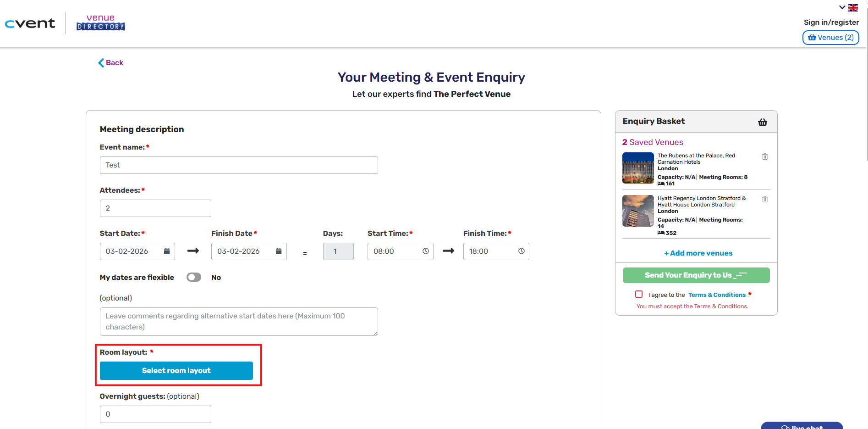Open the Finish Date calendar icon
868x429 pixels.
click(x=279, y=251)
